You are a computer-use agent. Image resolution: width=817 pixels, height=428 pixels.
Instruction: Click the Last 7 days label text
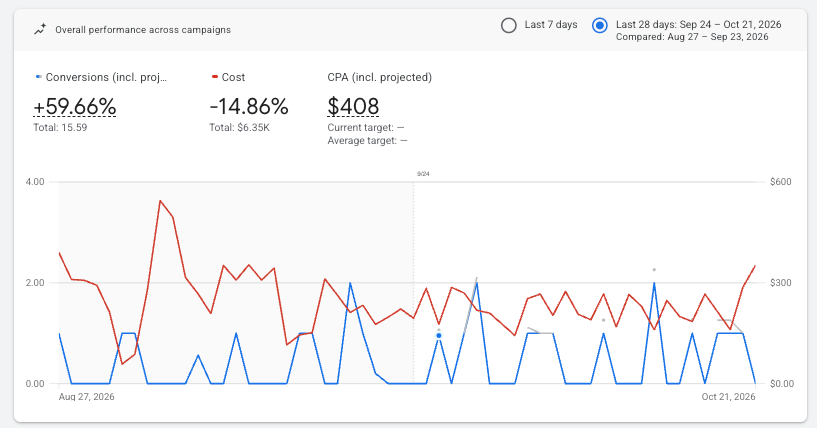551,25
